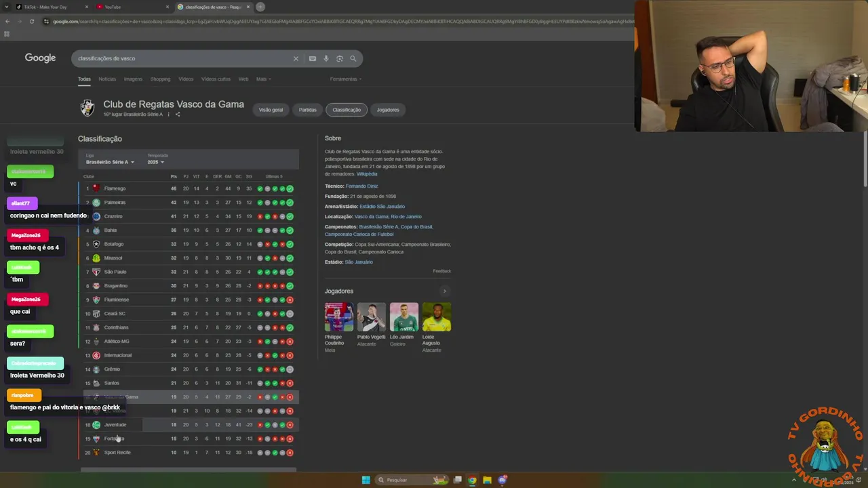This screenshot has width=868, height=488.
Task: Click the magnifier search icon
Action: [353, 58]
